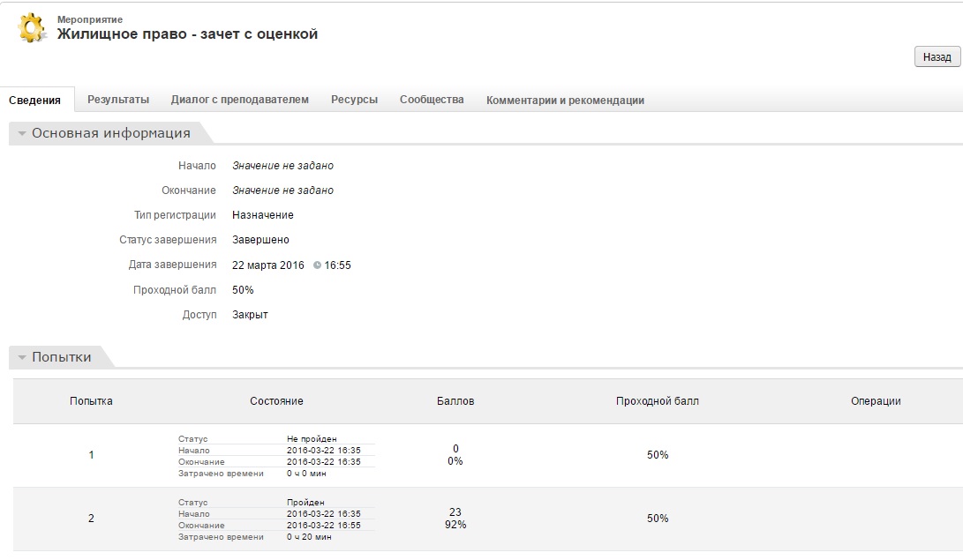The width and height of the screenshot is (963, 560).
Task: Open the Диалог с преподавателем tab
Action: pyautogui.click(x=240, y=100)
